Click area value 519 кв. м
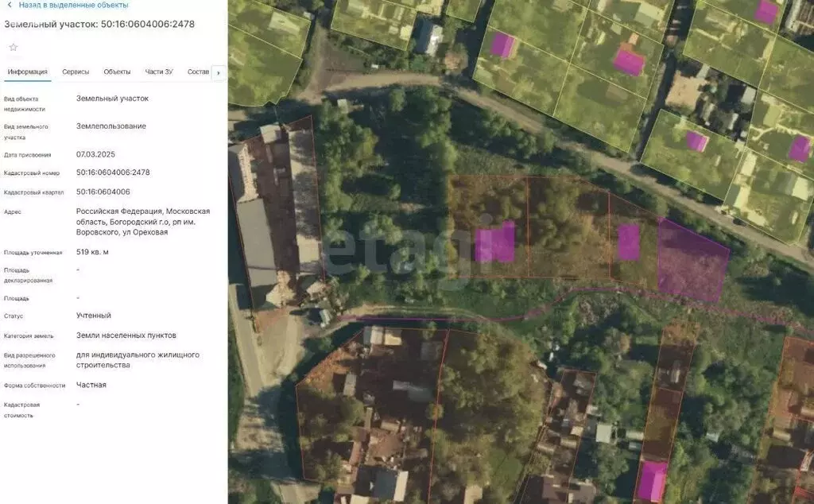The width and height of the screenshot is (814, 504). point(92,252)
